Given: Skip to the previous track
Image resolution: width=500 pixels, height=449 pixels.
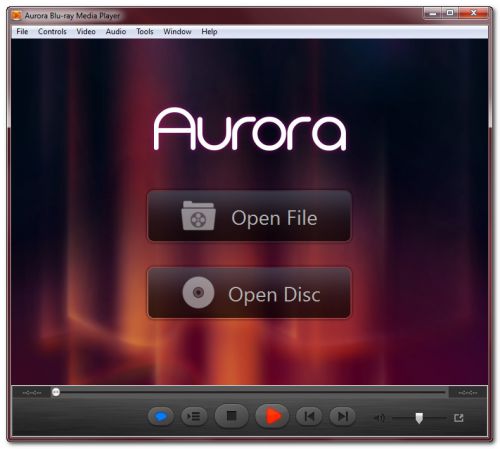Looking at the screenshot, I should (x=309, y=416).
